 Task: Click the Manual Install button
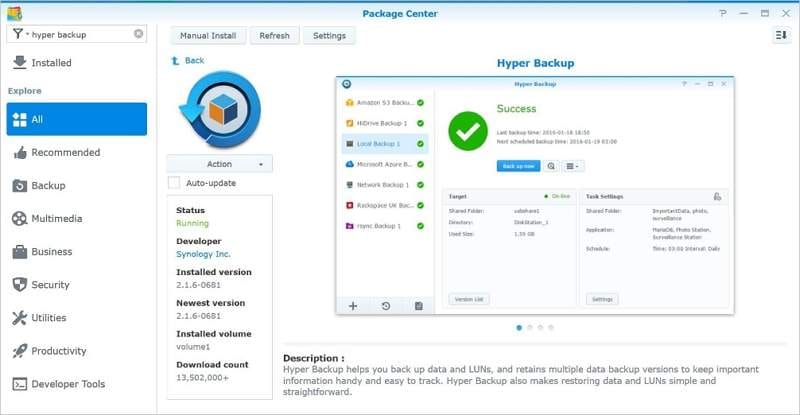point(208,36)
